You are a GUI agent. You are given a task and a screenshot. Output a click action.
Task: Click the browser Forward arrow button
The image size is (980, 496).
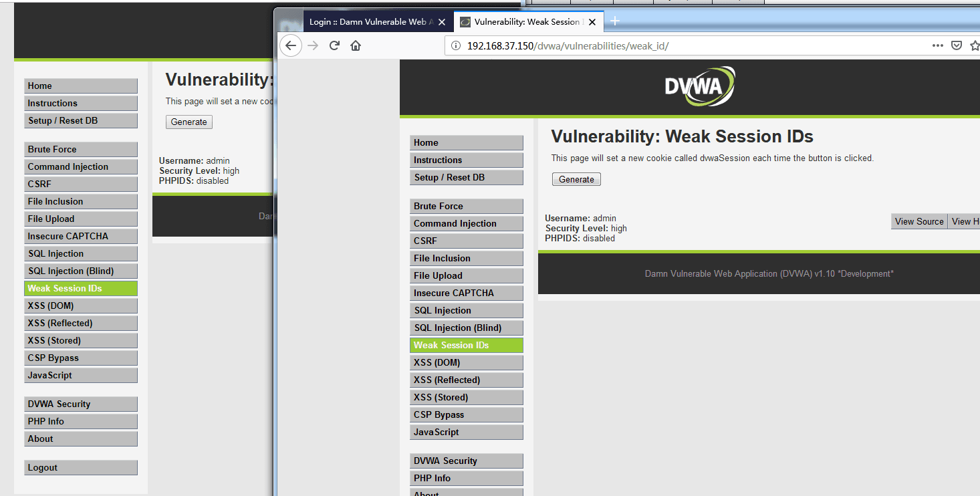click(312, 45)
